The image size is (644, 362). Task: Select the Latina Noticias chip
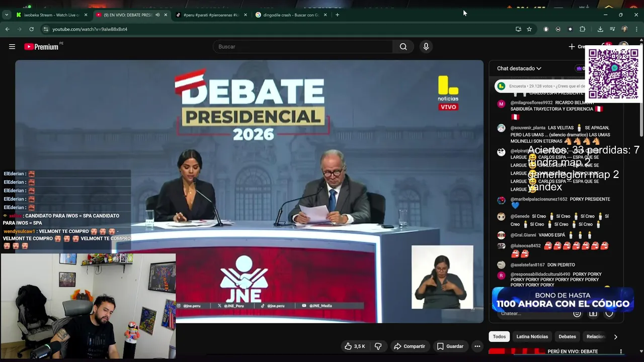click(x=532, y=337)
